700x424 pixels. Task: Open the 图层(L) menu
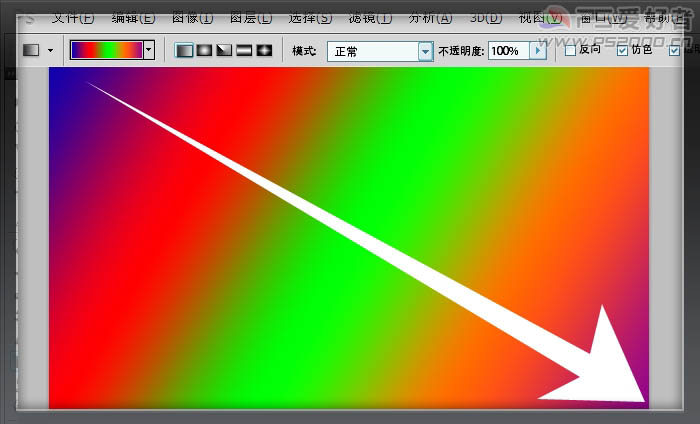coord(250,18)
